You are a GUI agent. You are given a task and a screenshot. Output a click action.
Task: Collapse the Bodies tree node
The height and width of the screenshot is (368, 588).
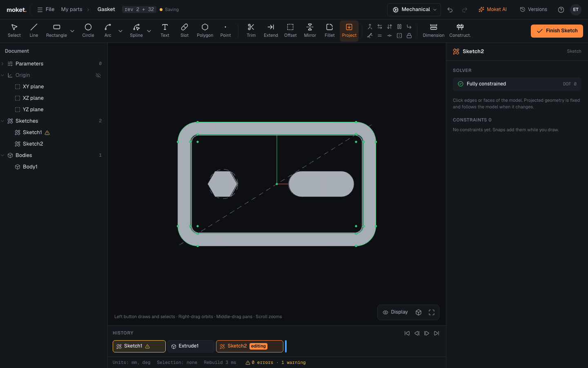3,155
